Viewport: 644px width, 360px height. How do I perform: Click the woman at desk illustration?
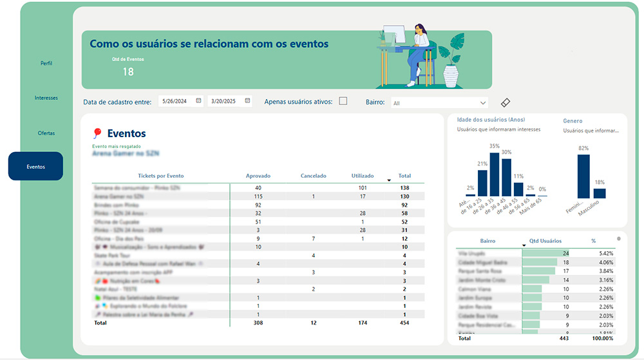[412, 55]
